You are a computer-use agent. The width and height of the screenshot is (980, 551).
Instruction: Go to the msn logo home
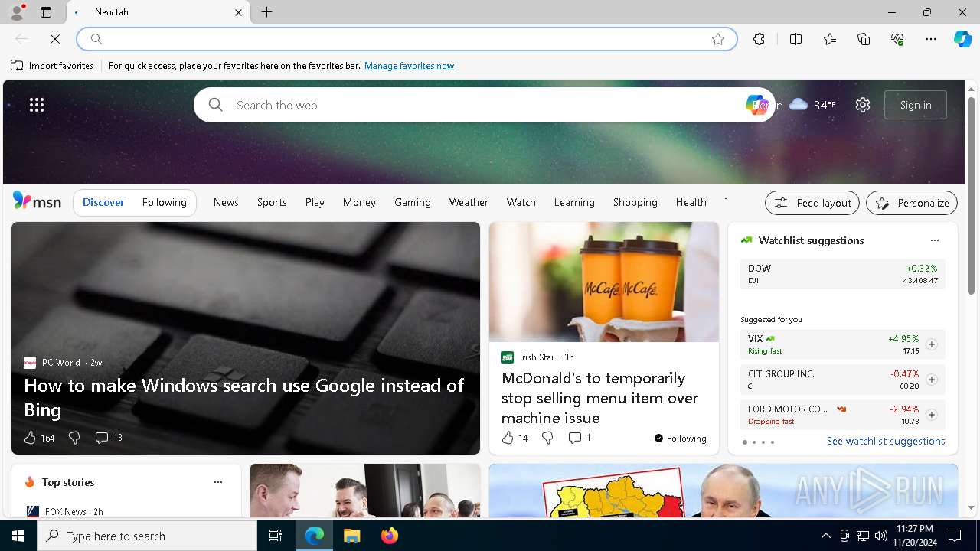point(37,201)
